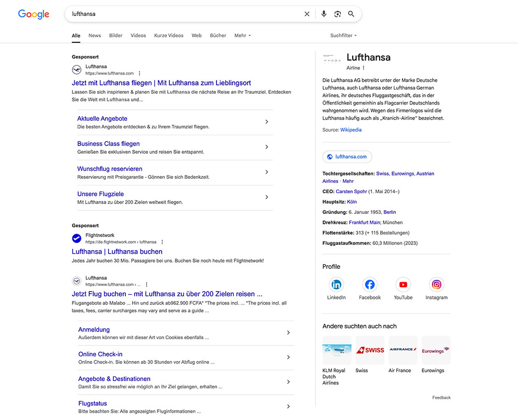Switch to the Videos tab
The height and width of the screenshot is (420, 518).
(138, 35)
